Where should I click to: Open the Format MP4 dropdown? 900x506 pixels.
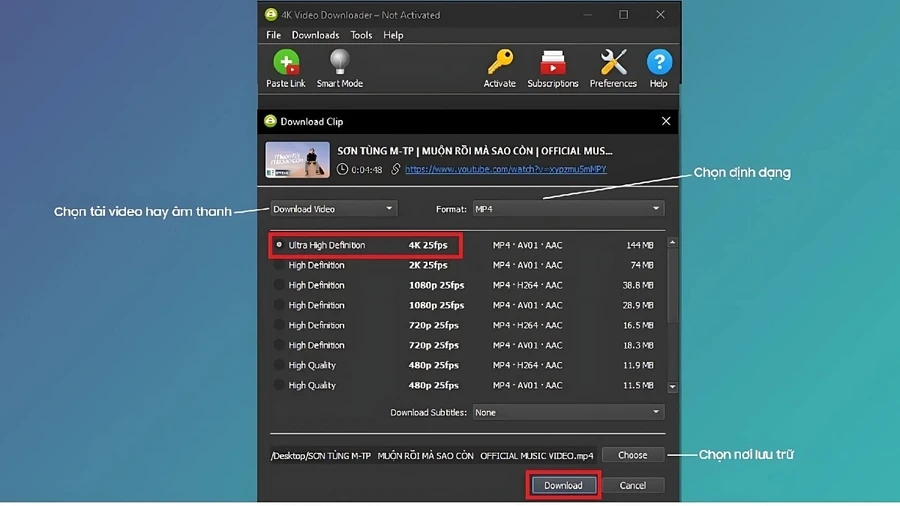568,209
